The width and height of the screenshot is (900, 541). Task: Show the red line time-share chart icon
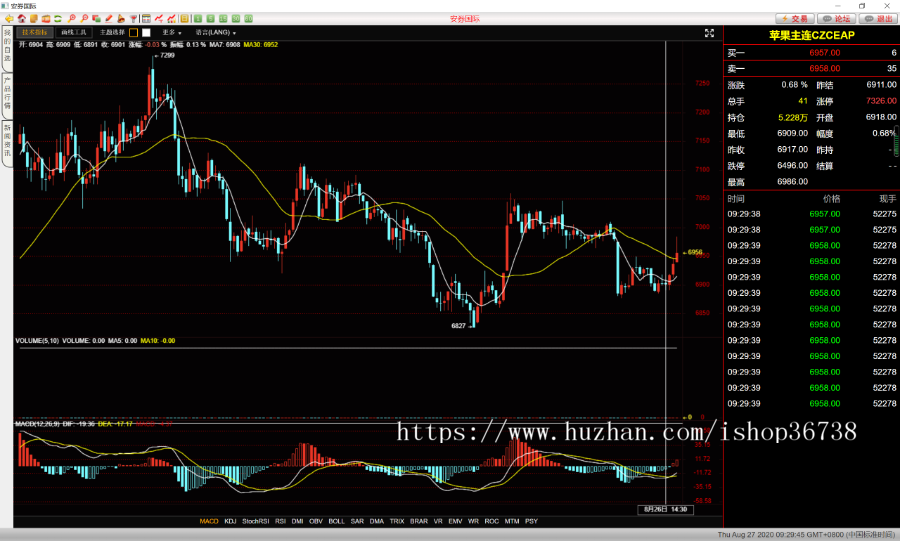(x=159, y=19)
